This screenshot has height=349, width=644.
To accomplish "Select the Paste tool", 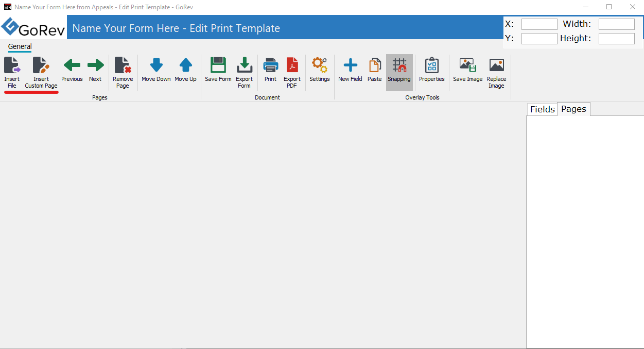I will tap(375, 70).
